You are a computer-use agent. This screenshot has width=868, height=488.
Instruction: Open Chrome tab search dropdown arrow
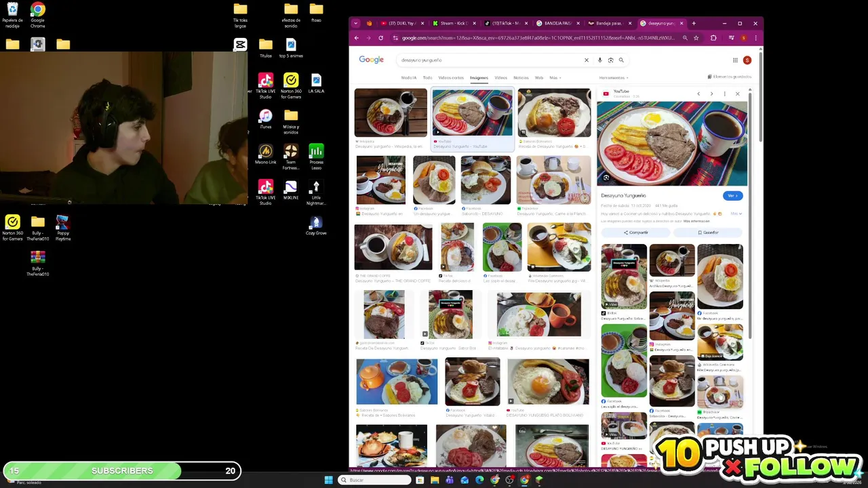pos(356,23)
